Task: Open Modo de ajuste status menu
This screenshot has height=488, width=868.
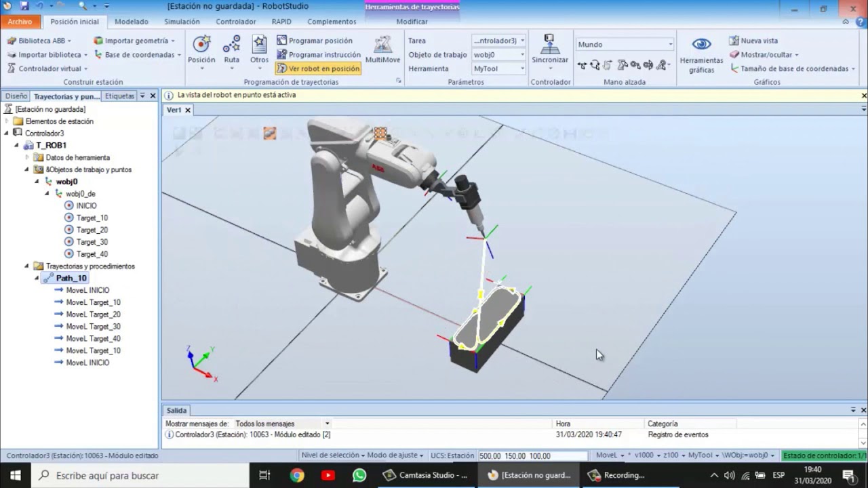Action: [395, 455]
